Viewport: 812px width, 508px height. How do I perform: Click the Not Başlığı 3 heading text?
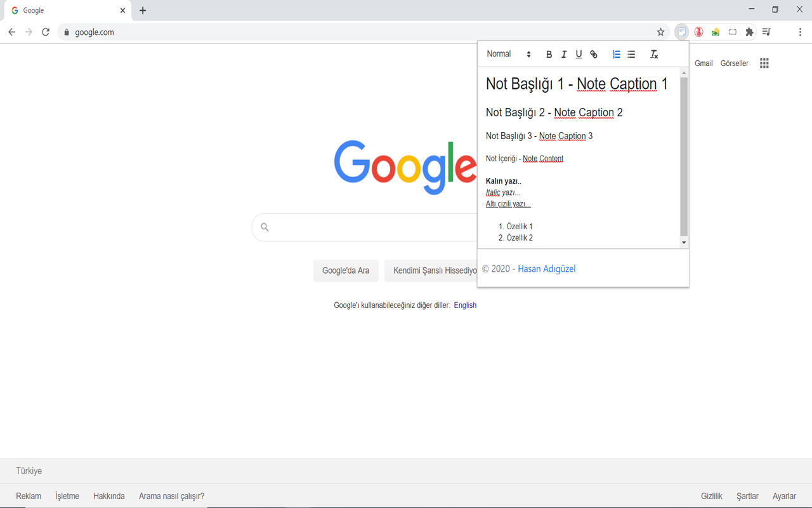coord(539,136)
